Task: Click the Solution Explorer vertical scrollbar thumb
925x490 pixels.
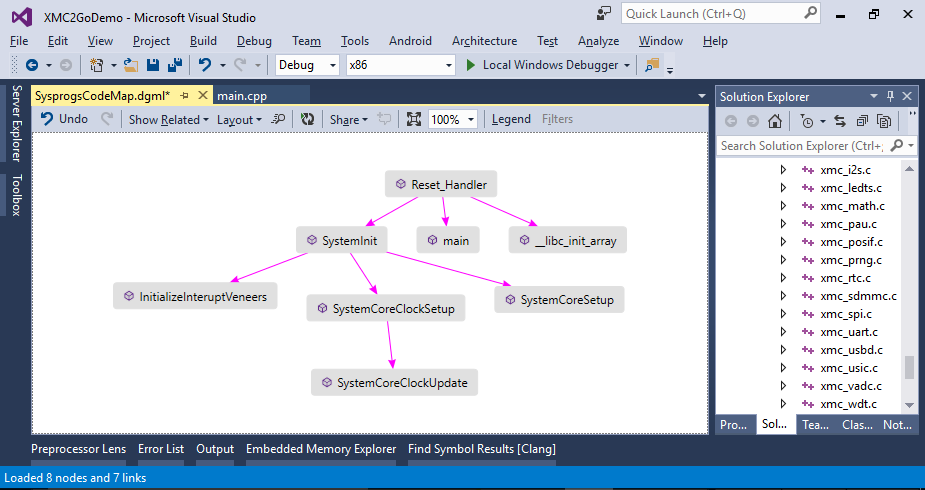Action: 910,367
